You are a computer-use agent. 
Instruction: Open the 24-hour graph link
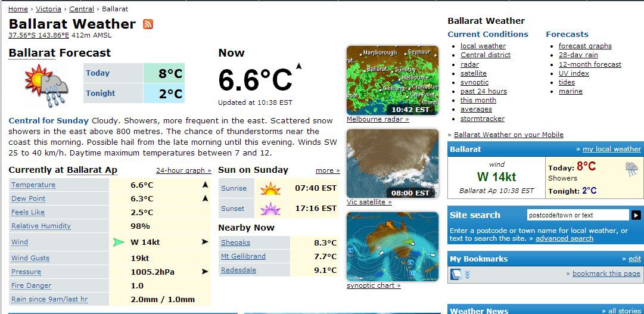tap(183, 170)
